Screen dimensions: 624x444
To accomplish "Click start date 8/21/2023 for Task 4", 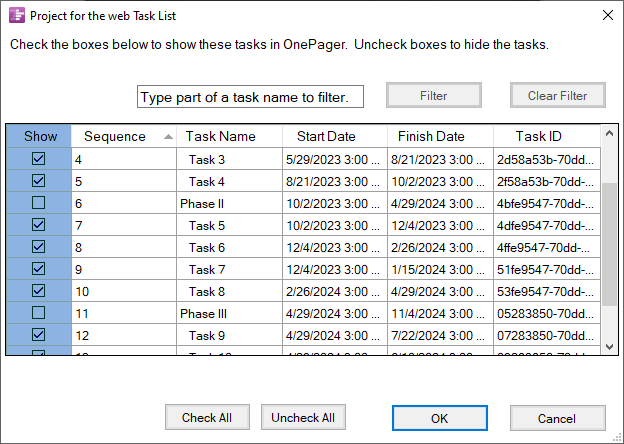I will (x=335, y=181).
